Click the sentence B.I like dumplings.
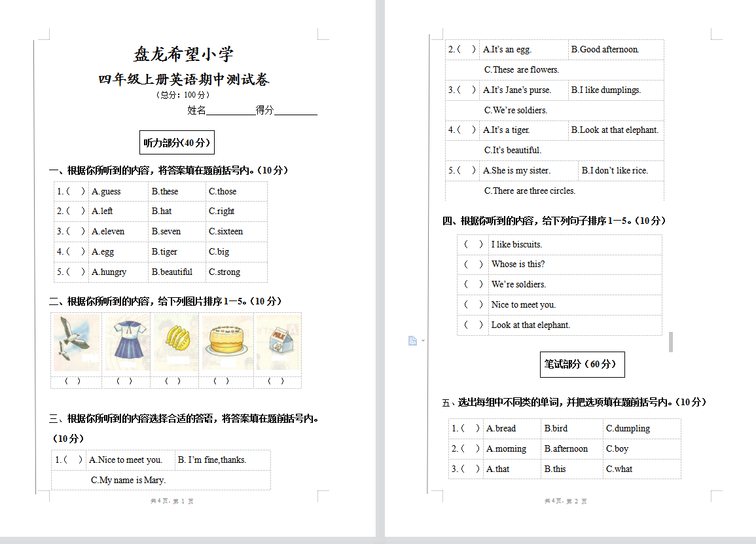 click(606, 90)
